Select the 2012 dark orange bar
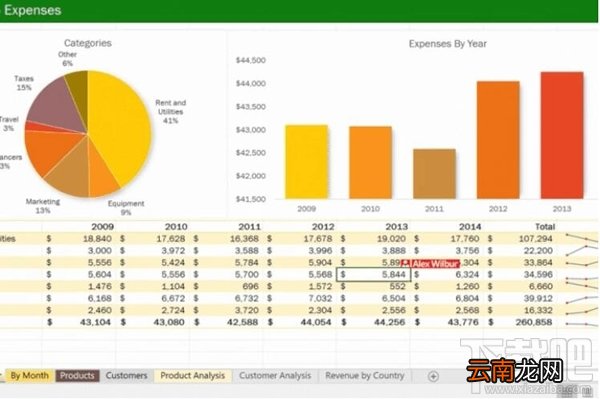Screen dimensions: 600x399 point(498,140)
